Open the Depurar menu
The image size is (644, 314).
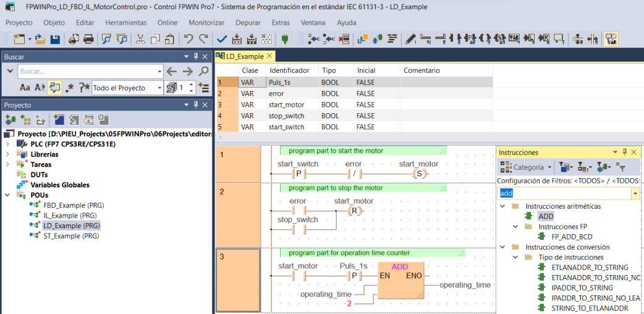point(248,22)
